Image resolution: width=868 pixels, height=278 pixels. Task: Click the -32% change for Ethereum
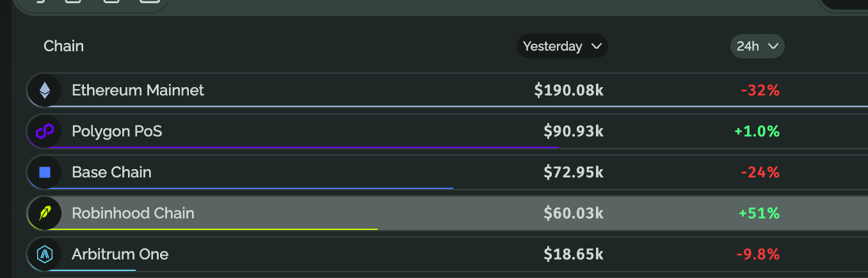[x=760, y=90]
